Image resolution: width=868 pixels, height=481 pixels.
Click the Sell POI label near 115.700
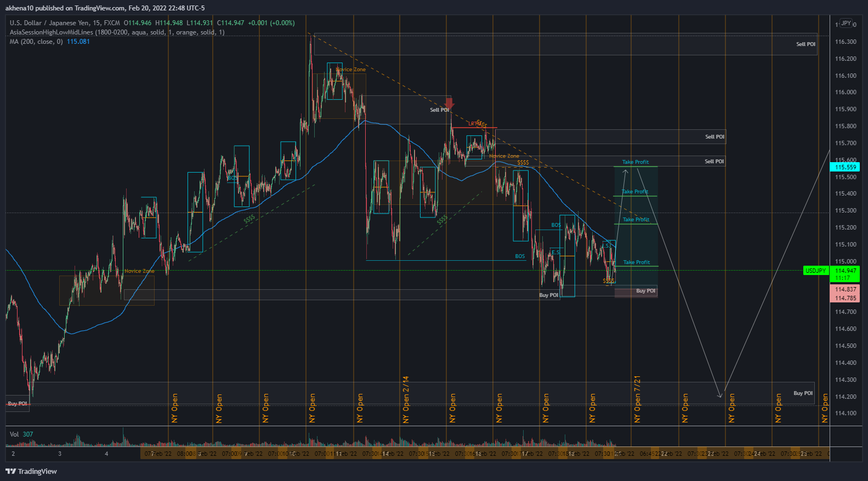tap(714, 137)
